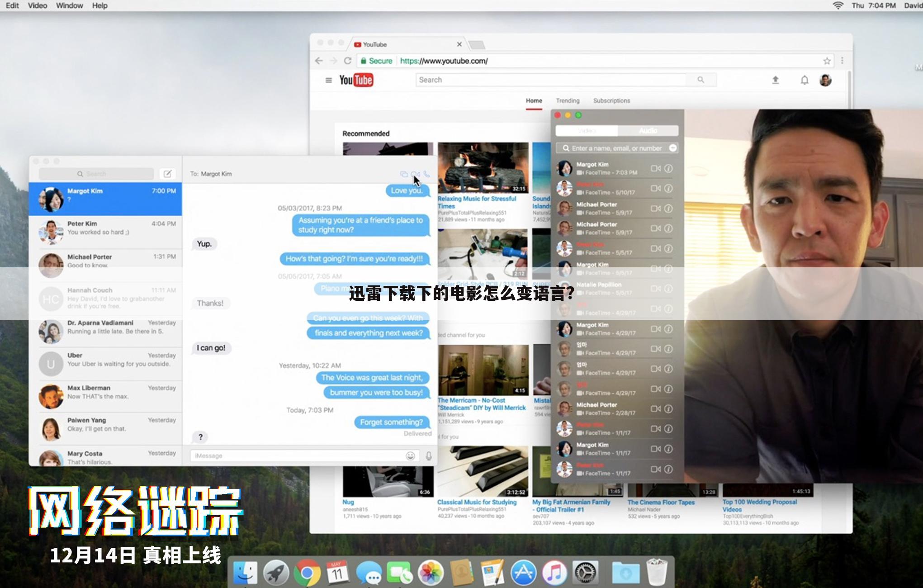Open The Merricam Steadicam DIY video link
Image resolution: width=923 pixels, height=588 pixels.
pos(482,404)
